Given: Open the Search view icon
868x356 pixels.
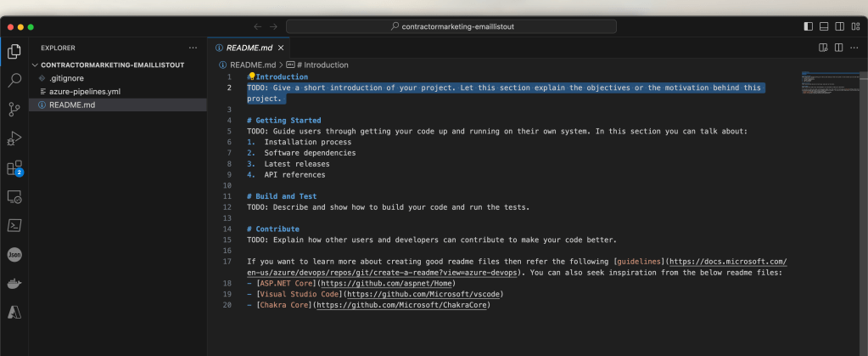Looking at the screenshot, I should 14,81.
